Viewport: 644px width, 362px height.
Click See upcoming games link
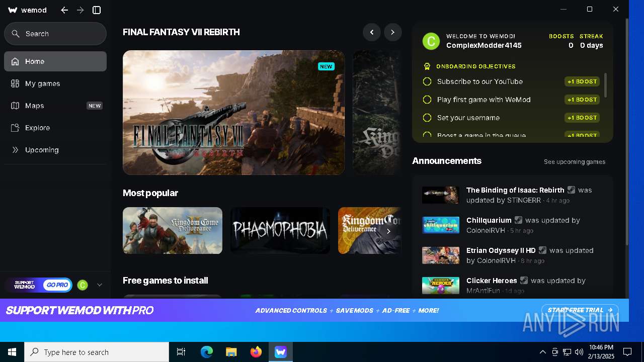[575, 162]
